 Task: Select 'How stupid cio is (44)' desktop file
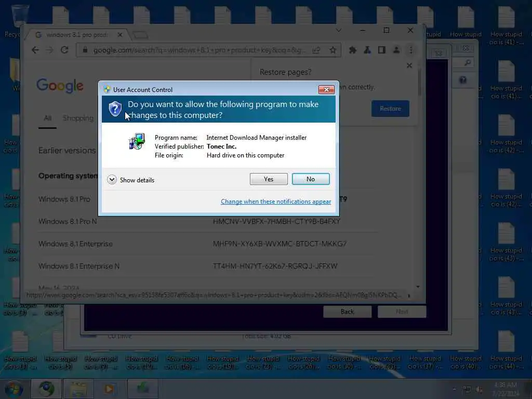[x=506, y=351]
